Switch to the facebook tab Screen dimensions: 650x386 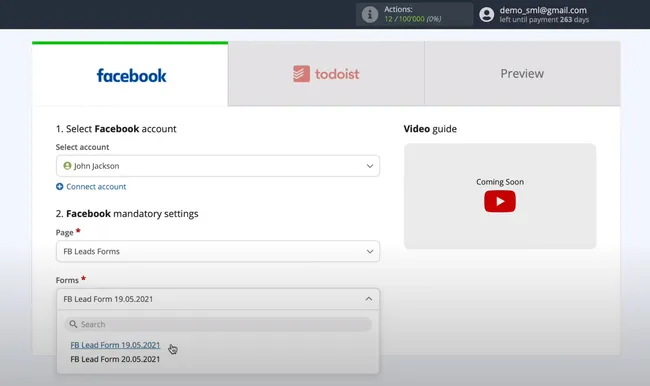click(130, 74)
